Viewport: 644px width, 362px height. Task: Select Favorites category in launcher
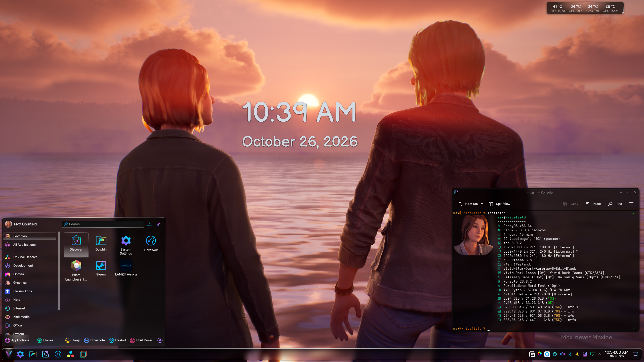click(x=30, y=236)
